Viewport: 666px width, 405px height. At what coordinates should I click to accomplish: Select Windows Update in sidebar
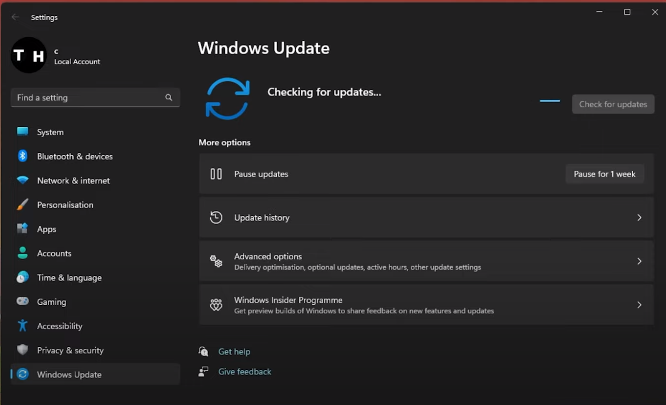[x=95, y=374]
